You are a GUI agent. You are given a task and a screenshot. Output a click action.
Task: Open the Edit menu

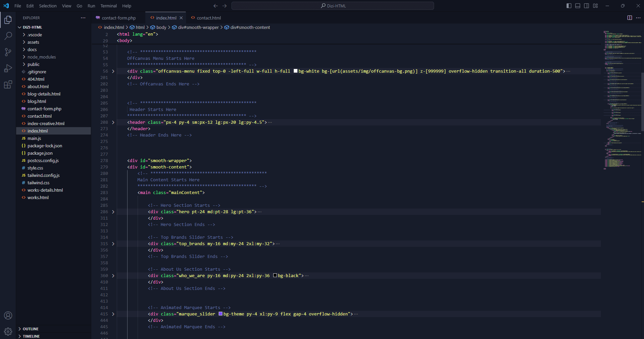pos(30,6)
